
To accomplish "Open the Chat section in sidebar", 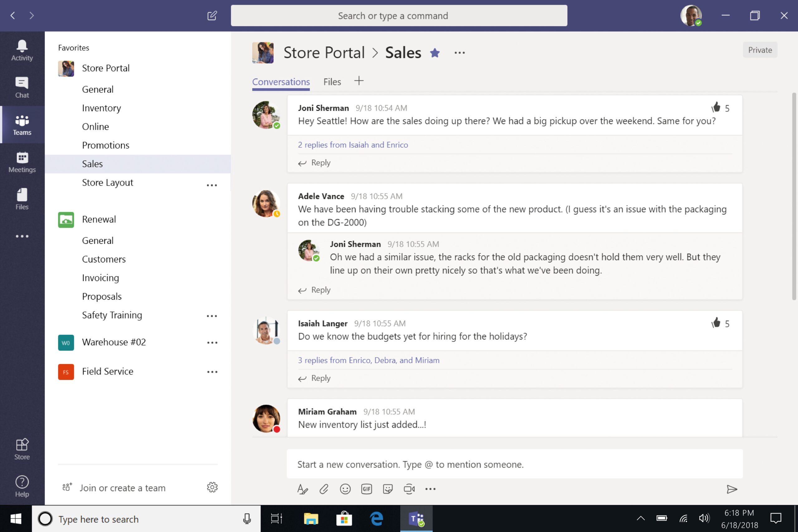I will pyautogui.click(x=22, y=87).
